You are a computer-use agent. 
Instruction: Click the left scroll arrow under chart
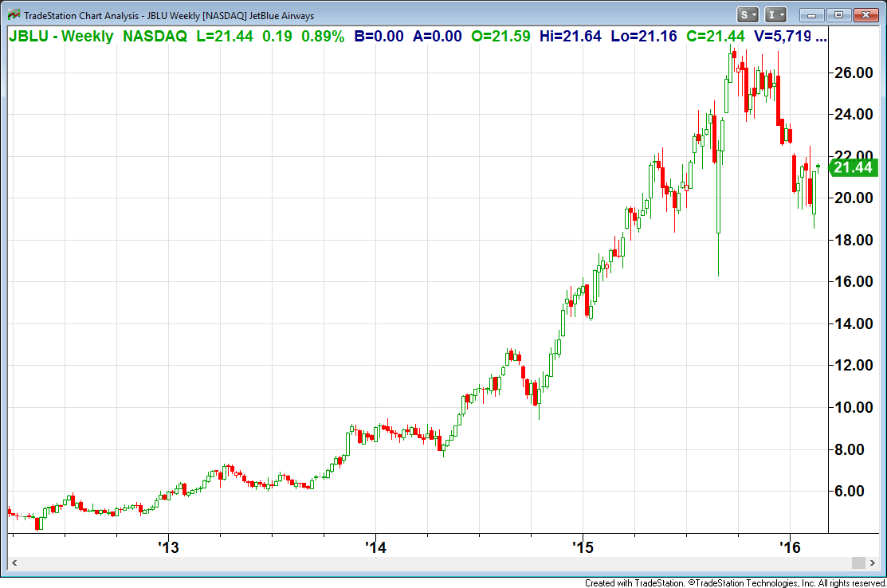[x=14, y=563]
